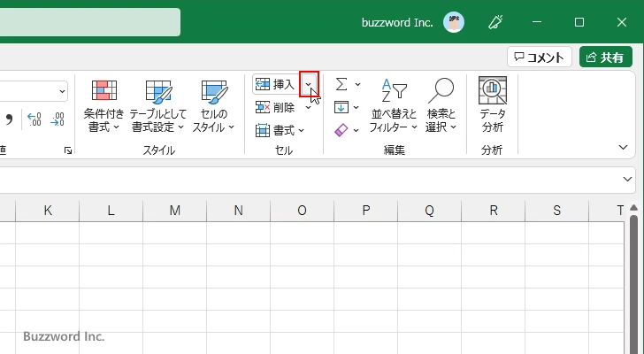
Task: Maximize the Excel window
Action: 579,22
